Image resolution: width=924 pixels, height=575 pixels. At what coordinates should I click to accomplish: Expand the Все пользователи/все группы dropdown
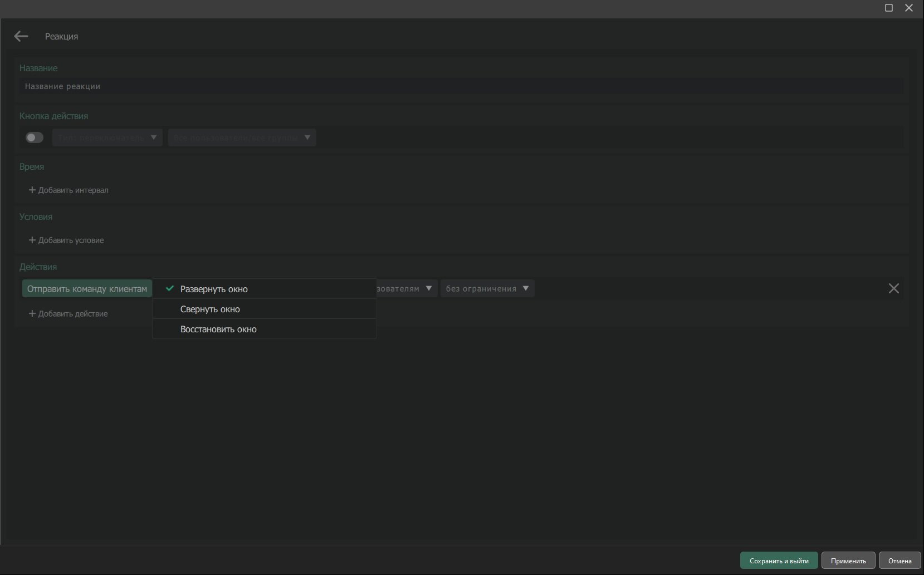click(x=242, y=137)
